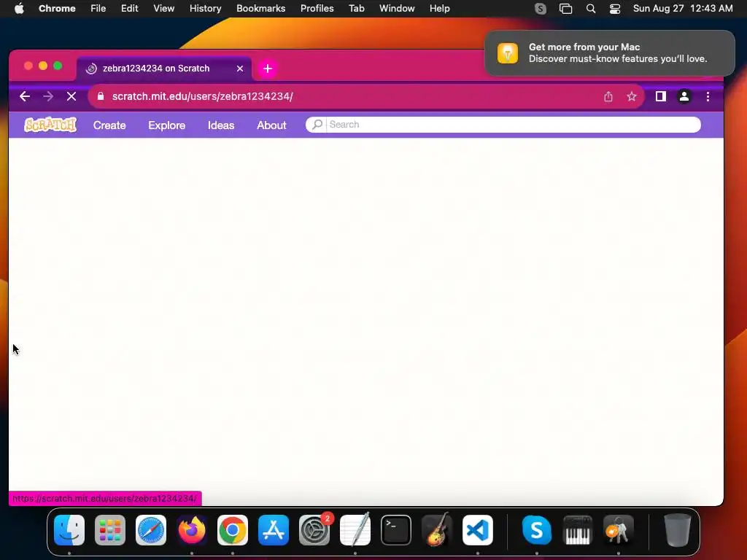Open Visual Studio Code from the Dock
The image size is (747, 560).
tap(478, 530)
